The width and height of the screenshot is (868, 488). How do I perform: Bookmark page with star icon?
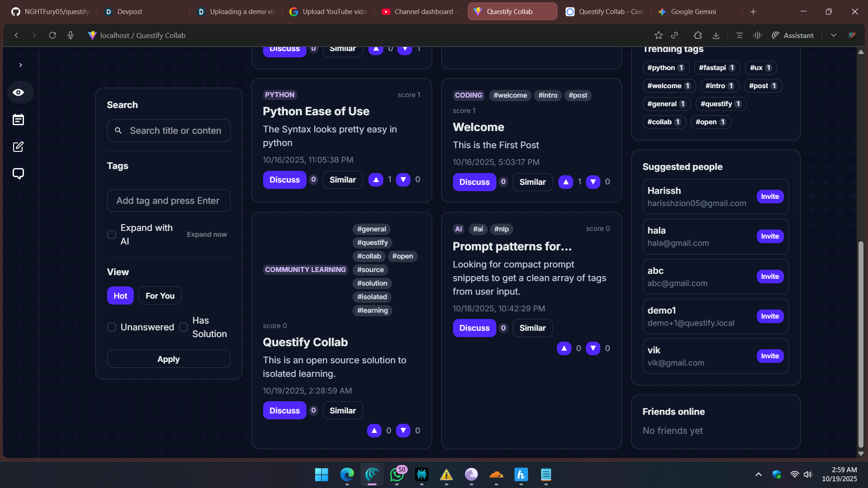[x=658, y=35]
